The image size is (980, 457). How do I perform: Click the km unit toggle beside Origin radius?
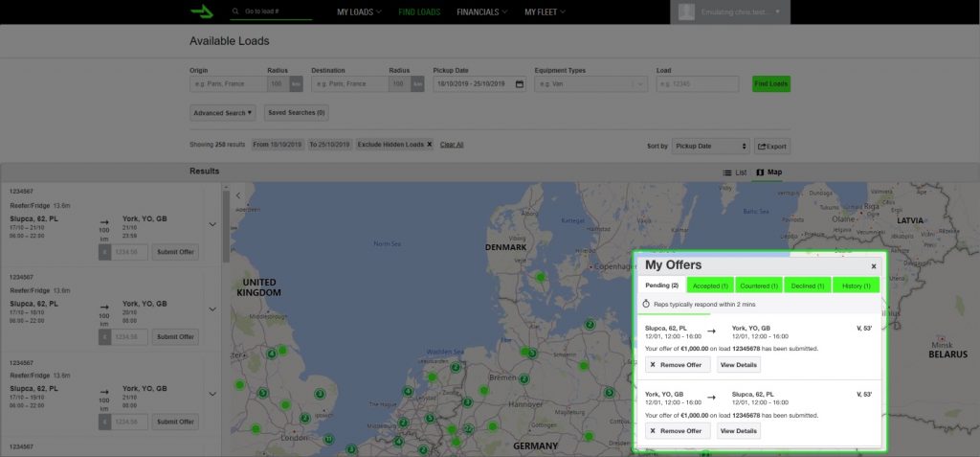click(296, 84)
